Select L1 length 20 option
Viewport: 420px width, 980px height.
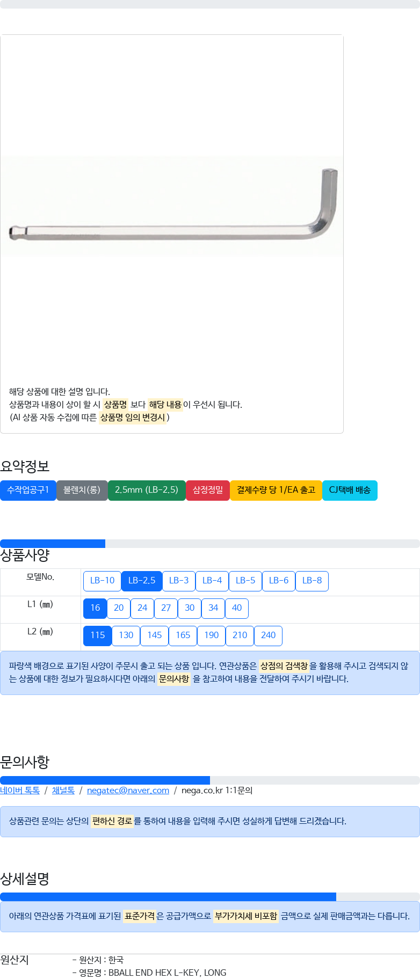coord(119,608)
